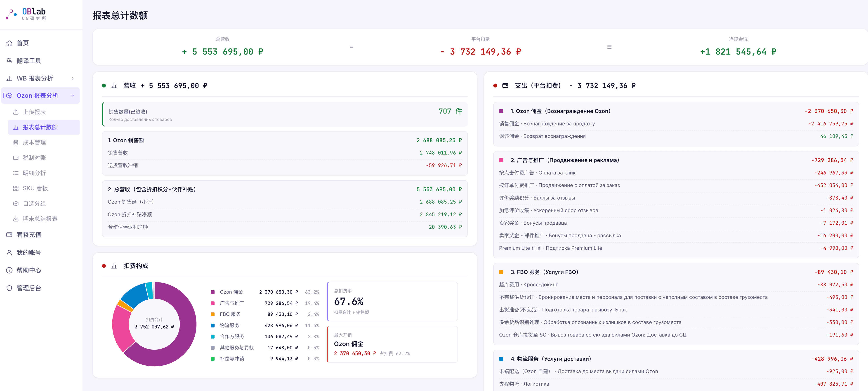Click the download icon beside 期末总结报表
This screenshot has width=868, height=391.
coord(16,219)
